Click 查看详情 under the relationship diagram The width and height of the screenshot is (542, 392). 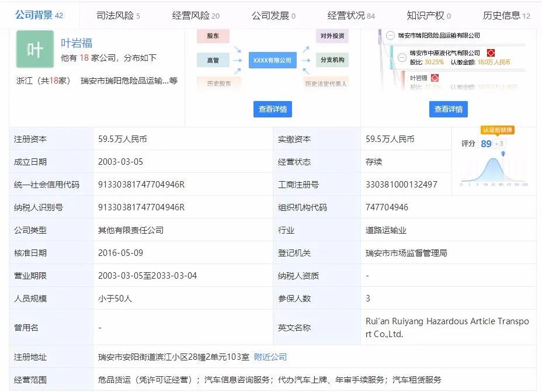coord(273,109)
